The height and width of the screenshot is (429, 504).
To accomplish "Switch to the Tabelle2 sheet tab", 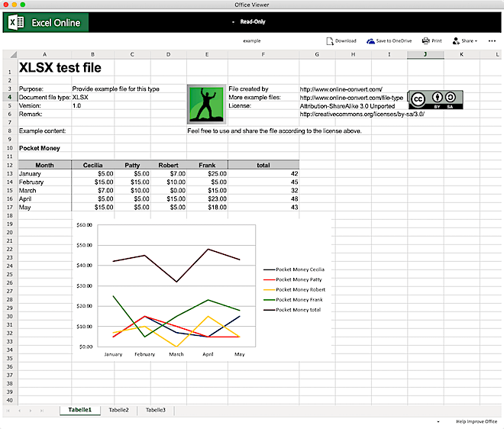I will (118, 410).
